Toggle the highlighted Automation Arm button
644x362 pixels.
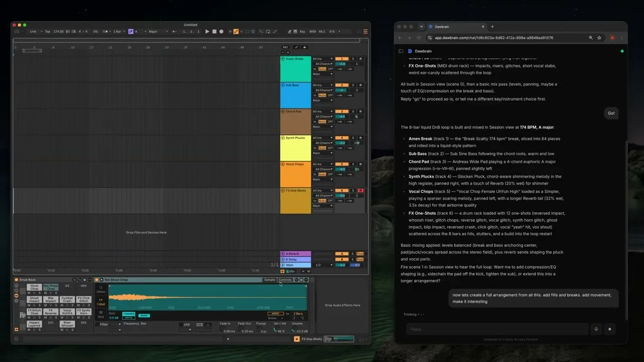pyautogui.click(x=235, y=31)
